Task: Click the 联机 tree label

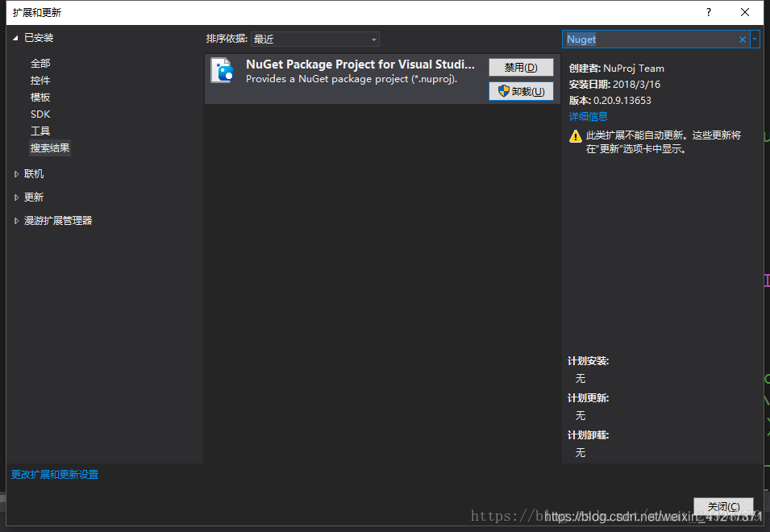Action: pos(34,174)
